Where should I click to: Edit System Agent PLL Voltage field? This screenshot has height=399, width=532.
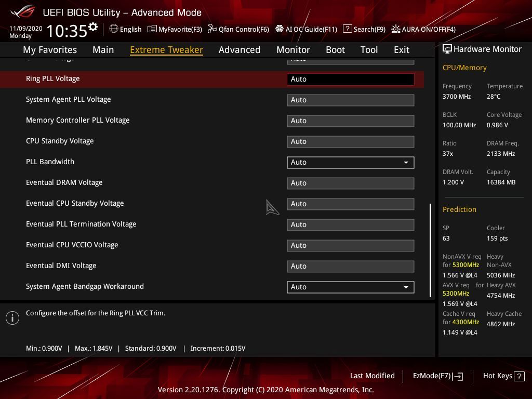click(351, 100)
